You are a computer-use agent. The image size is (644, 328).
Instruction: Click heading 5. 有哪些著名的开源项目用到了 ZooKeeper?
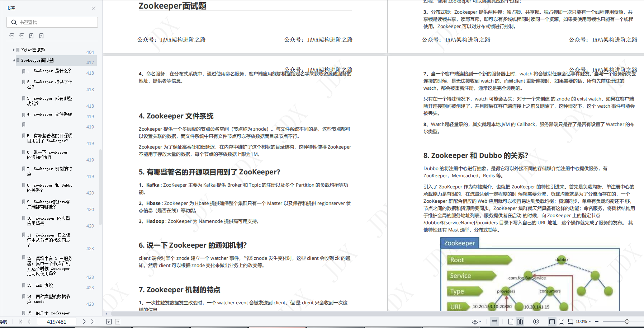coord(209,172)
